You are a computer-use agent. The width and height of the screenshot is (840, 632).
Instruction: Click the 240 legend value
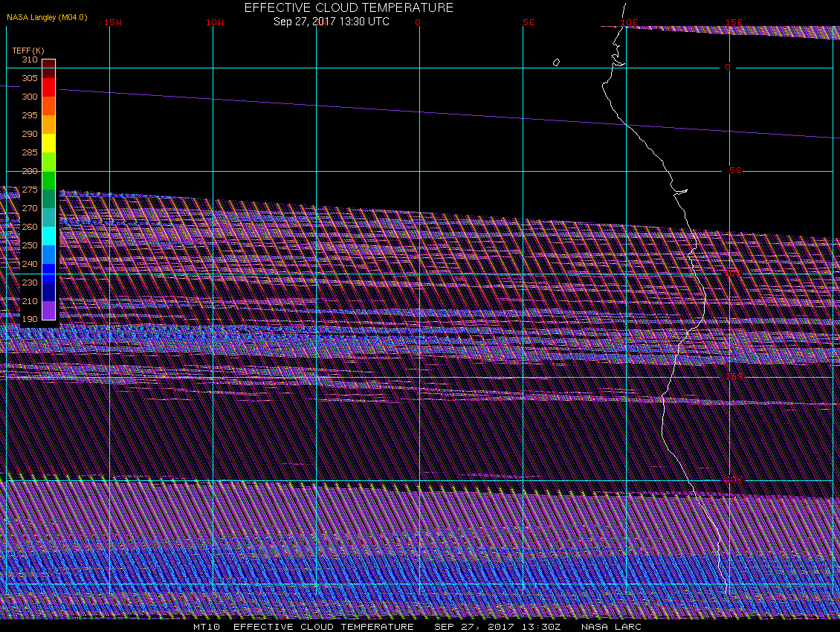tap(30, 264)
